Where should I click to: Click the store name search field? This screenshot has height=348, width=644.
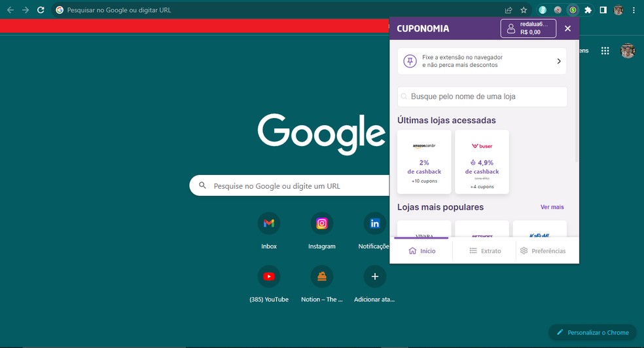(482, 97)
